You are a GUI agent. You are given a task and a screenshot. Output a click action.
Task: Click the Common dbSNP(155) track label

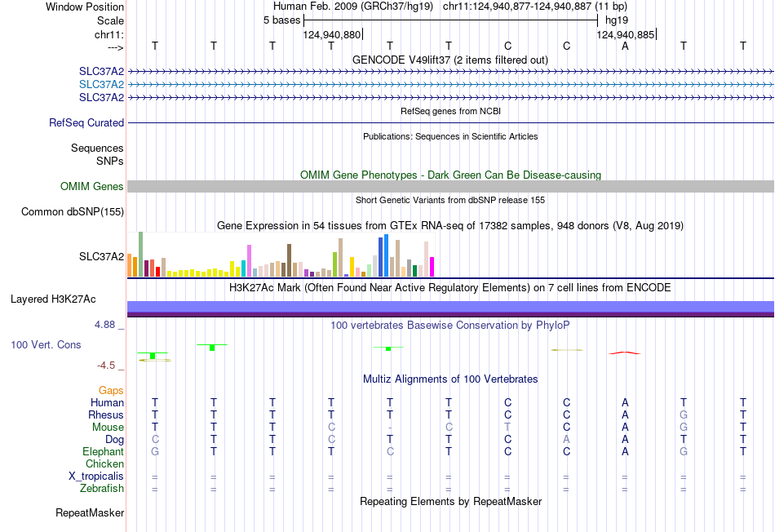(72, 211)
